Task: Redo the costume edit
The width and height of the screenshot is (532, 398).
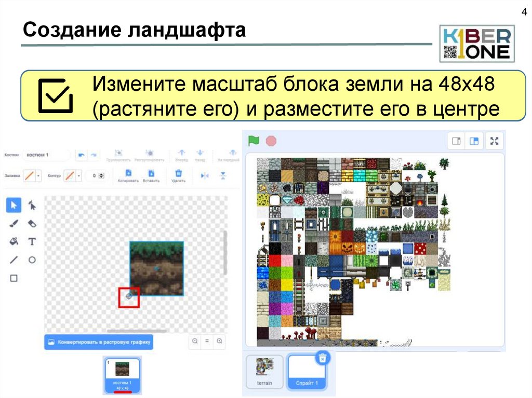Action: [94, 155]
